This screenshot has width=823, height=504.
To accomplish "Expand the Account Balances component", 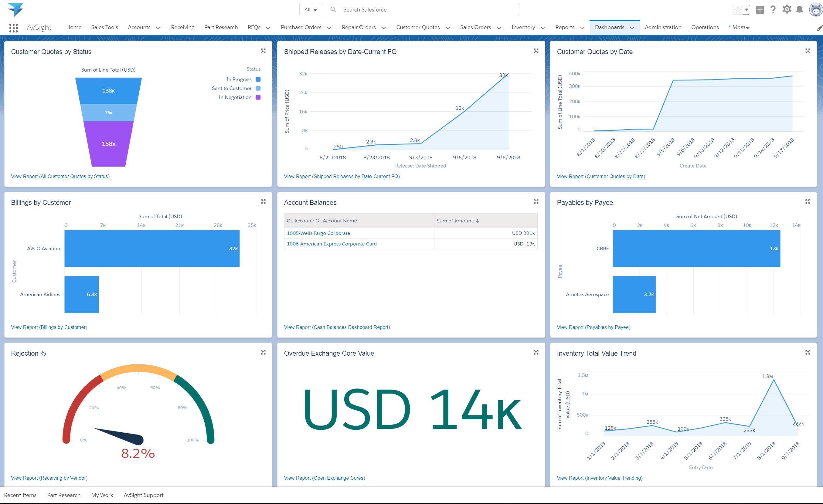I will pos(536,201).
